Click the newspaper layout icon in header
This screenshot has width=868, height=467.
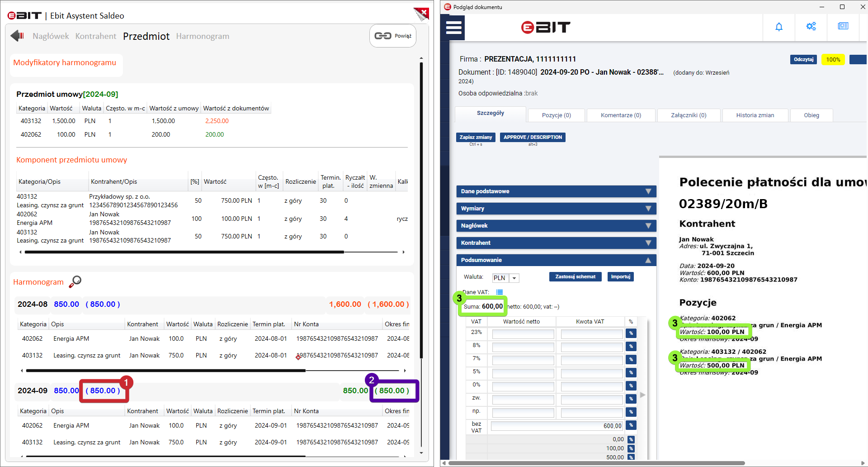[843, 26]
